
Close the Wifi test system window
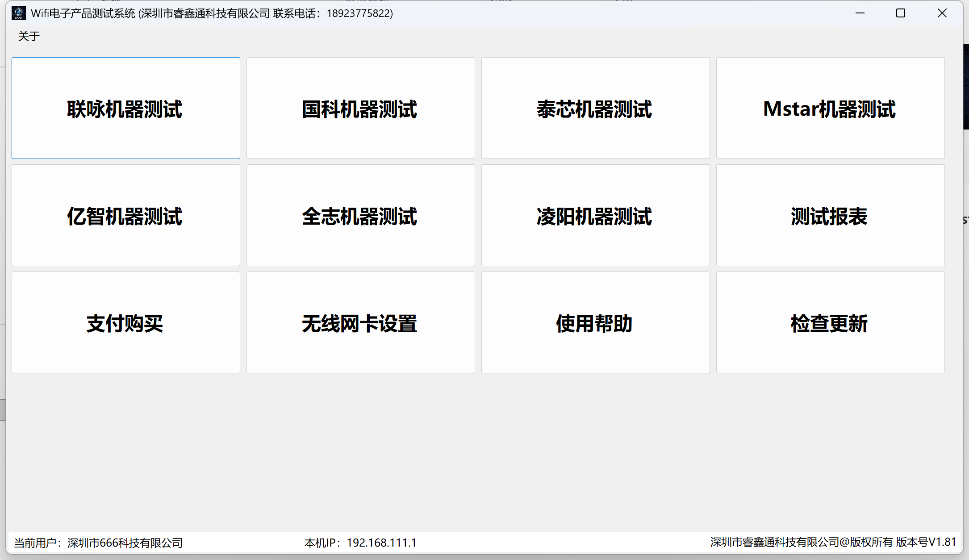point(942,13)
